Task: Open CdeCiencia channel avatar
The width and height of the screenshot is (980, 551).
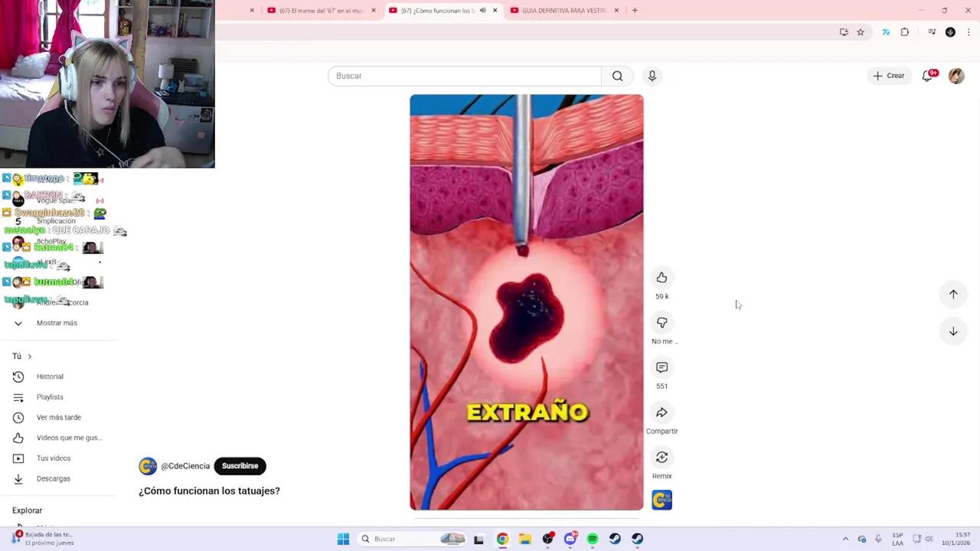Action: (148, 466)
